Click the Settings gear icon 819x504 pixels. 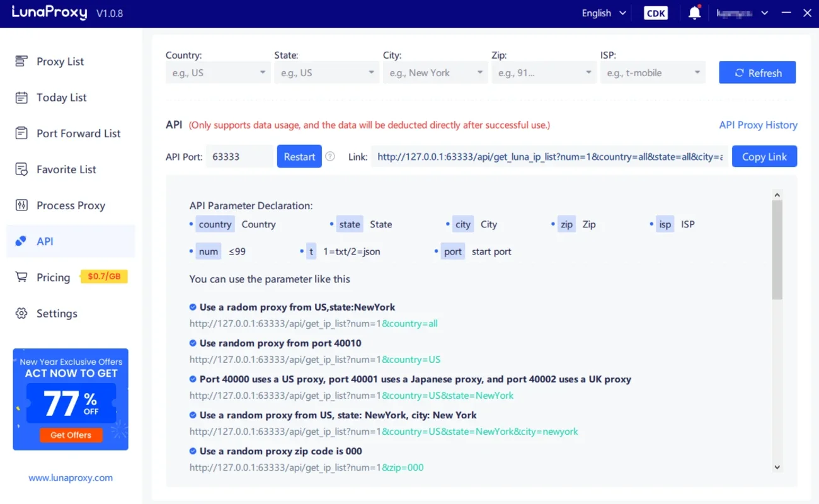(21, 313)
